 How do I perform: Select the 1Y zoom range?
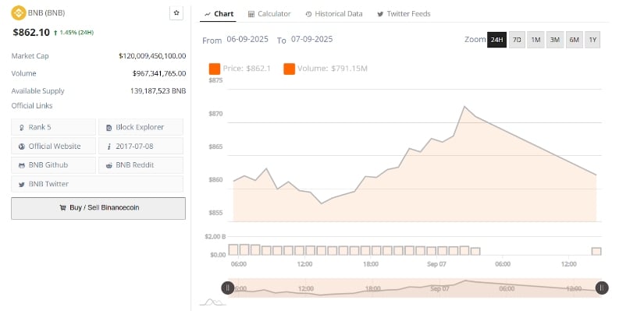(x=592, y=40)
